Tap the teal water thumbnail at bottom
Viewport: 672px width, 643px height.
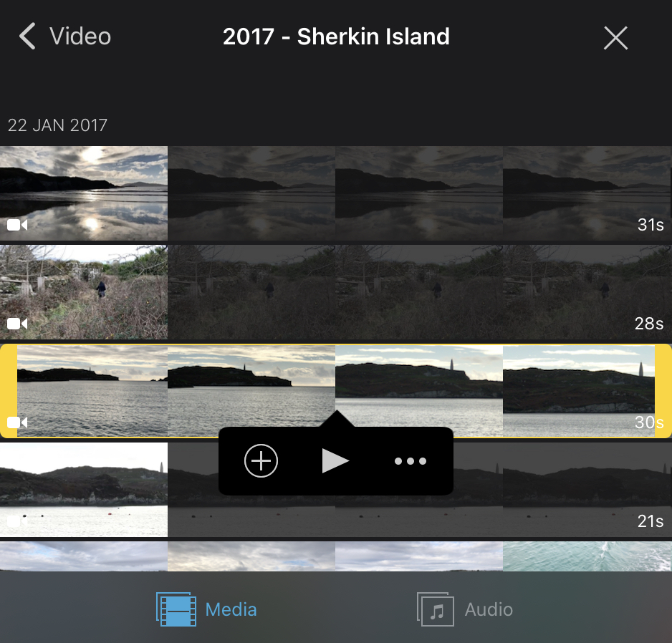587,556
